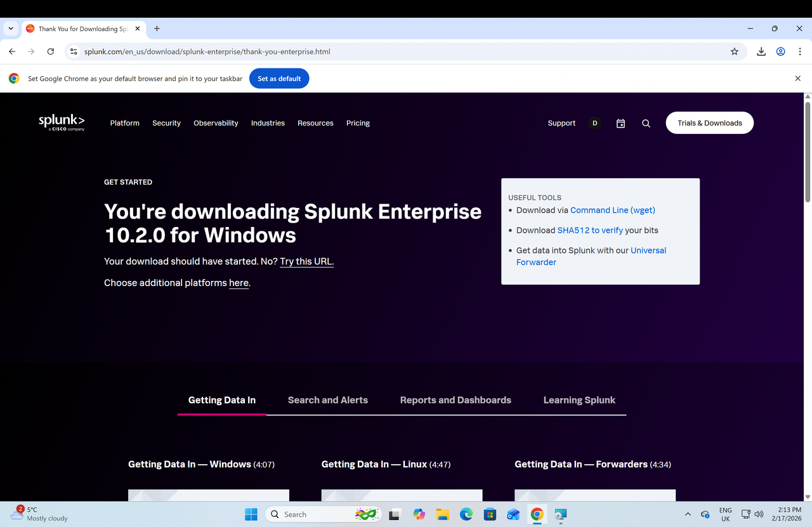
Task: Click the here link for additional platforms
Action: coord(239,283)
